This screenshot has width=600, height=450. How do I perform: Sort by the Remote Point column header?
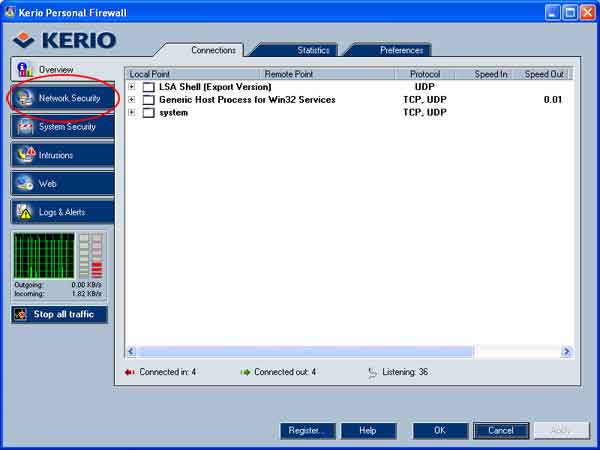327,74
